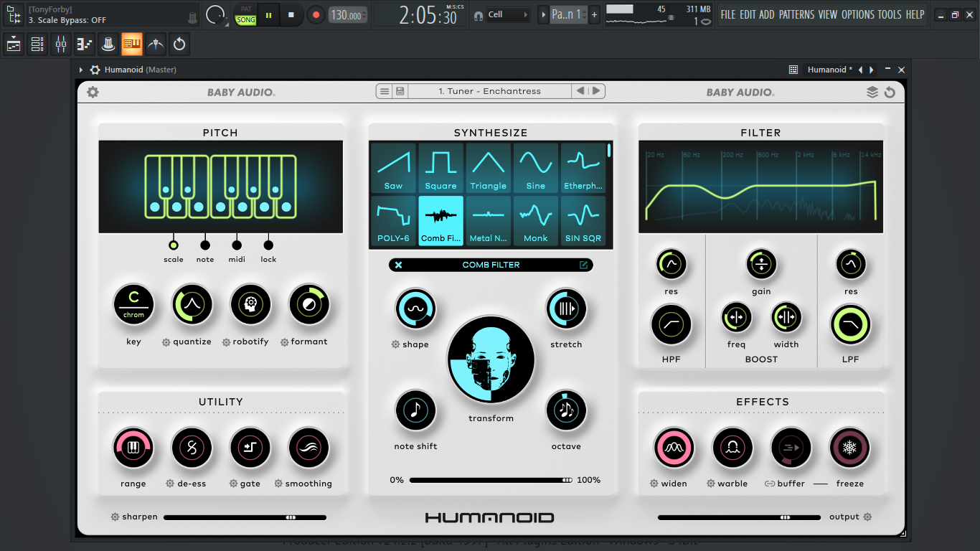The image size is (980, 551).
Task: Toggle the lock pitch mode
Action: click(x=268, y=245)
